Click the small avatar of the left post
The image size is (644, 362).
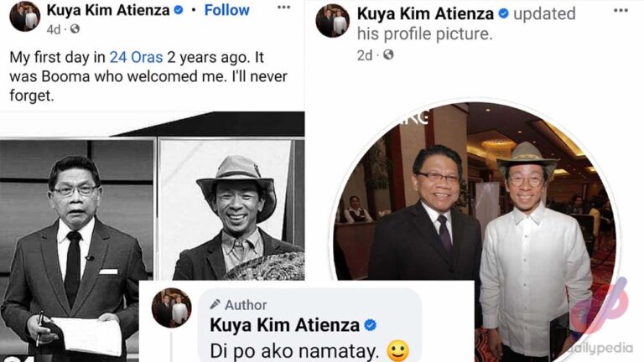click(24, 17)
